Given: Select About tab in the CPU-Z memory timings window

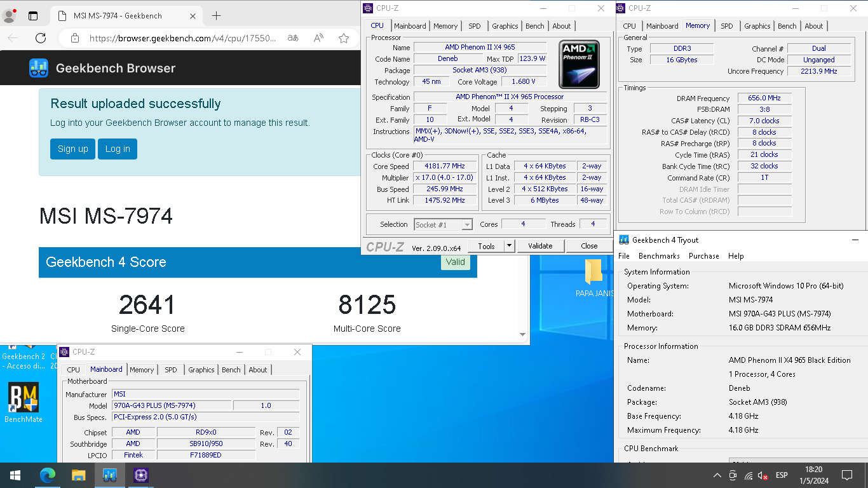Looking at the screenshot, I should click(x=814, y=26).
